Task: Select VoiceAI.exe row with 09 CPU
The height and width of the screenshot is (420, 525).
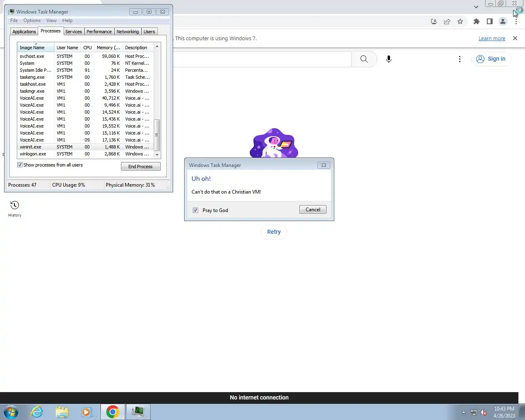Action: point(85,140)
